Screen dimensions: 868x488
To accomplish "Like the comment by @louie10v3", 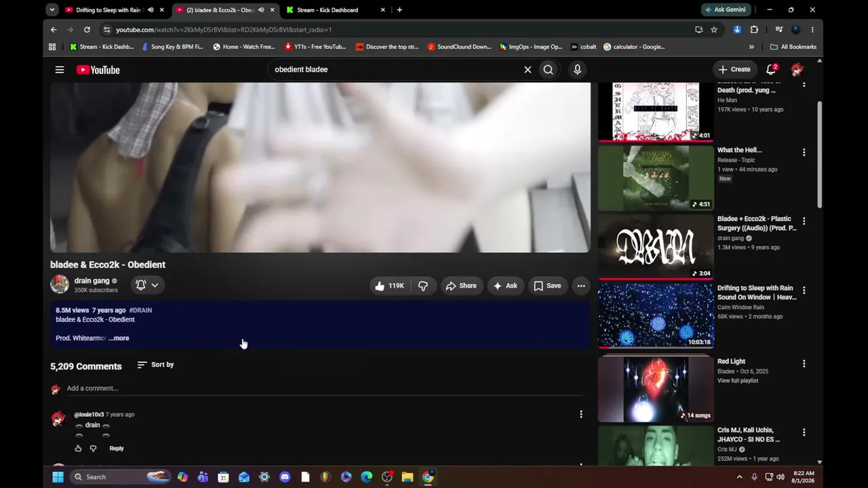I will 78,449.
